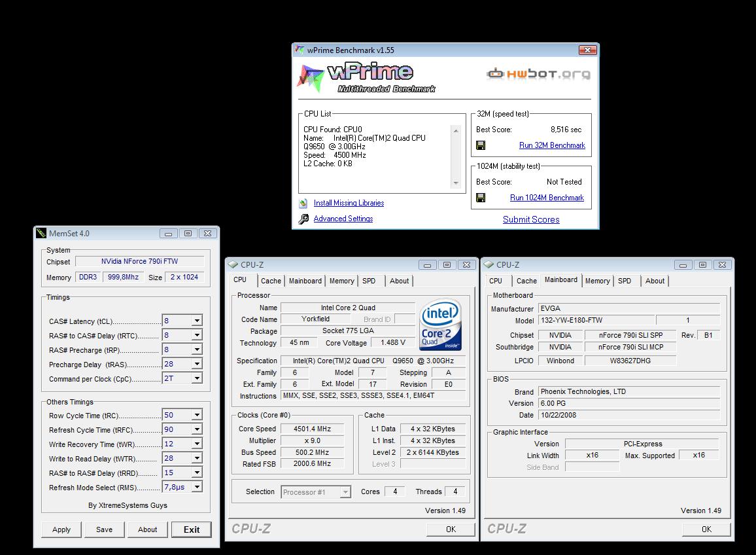The image size is (756, 555).
Task: Click the save icon next to 1024M benchmark
Action: tap(481, 198)
